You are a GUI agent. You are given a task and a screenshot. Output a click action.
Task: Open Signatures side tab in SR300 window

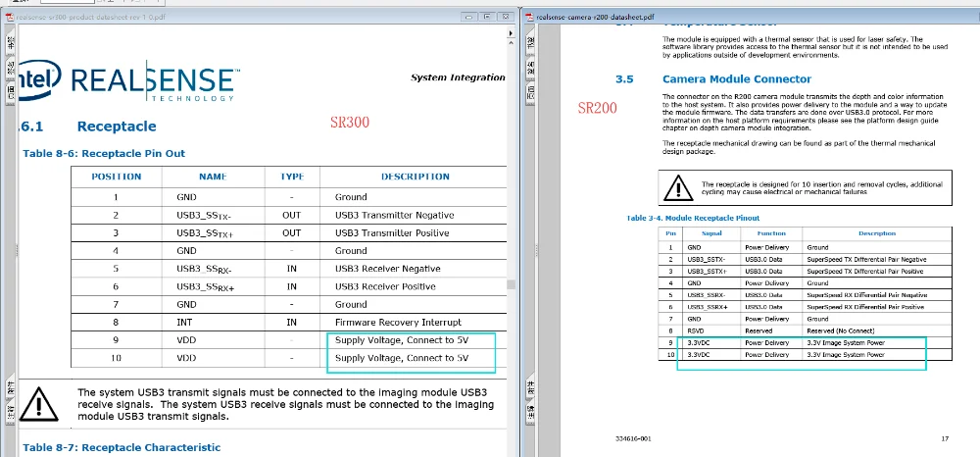click(11, 67)
